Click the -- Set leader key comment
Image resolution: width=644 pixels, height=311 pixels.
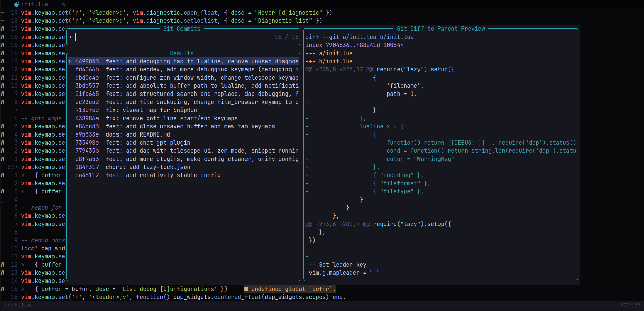click(x=338, y=265)
